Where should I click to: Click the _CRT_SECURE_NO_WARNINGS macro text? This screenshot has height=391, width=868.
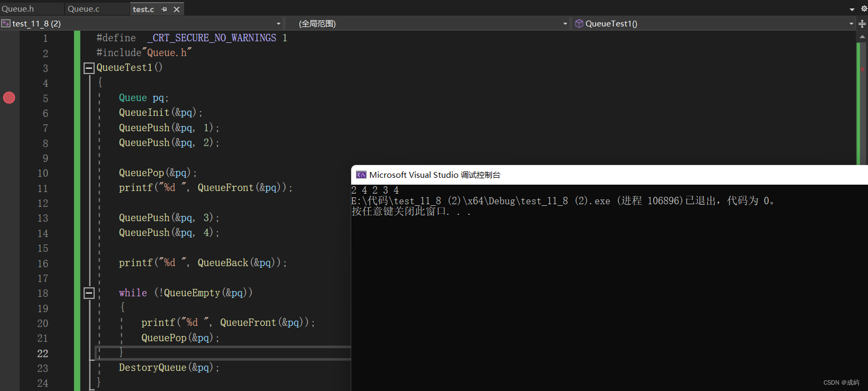coord(212,38)
